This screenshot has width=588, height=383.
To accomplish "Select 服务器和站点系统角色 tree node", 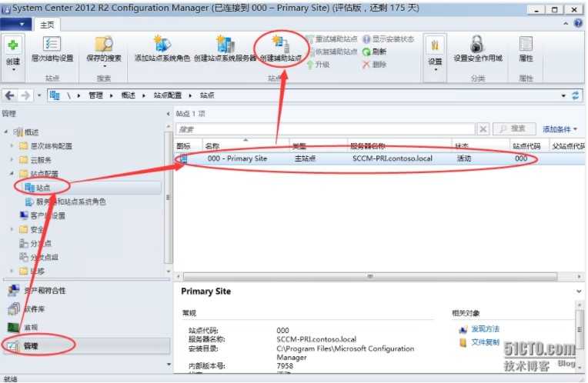I will [x=65, y=202].
